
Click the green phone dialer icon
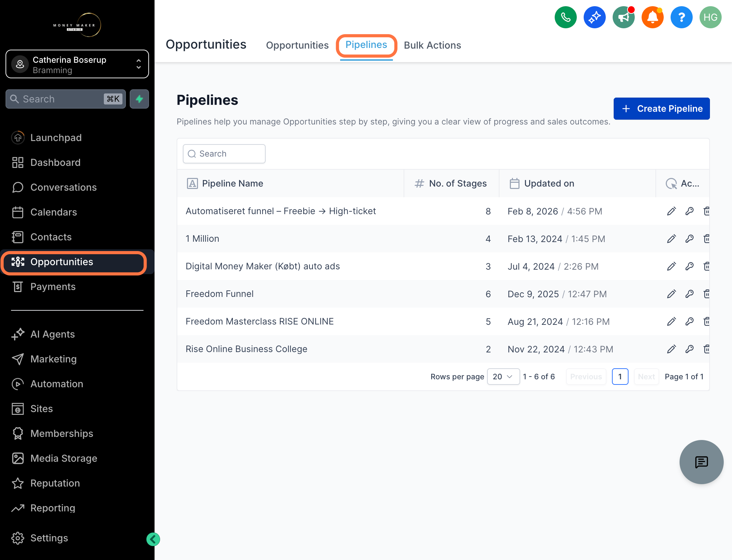pos(565,17)
